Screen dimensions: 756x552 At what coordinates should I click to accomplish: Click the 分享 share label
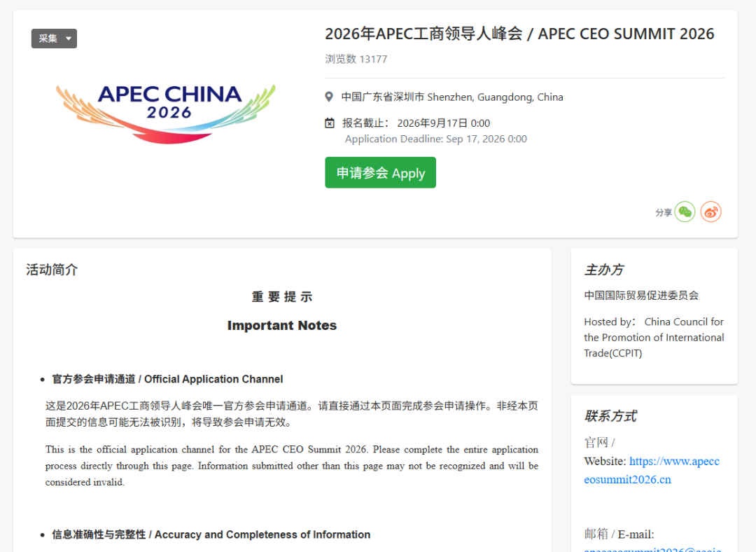664,212
